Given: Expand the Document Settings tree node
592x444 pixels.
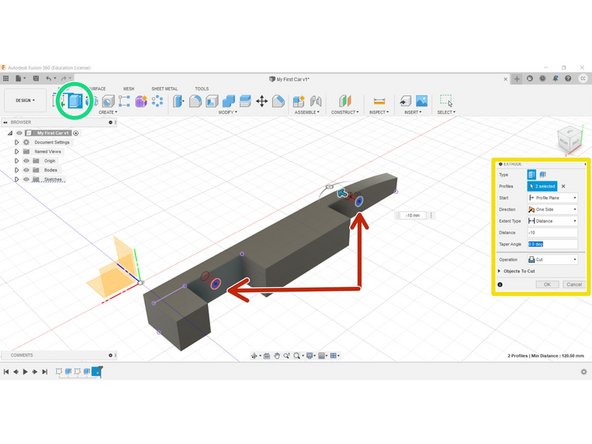Looking at the screenshot, I should [x=17, y=142].
